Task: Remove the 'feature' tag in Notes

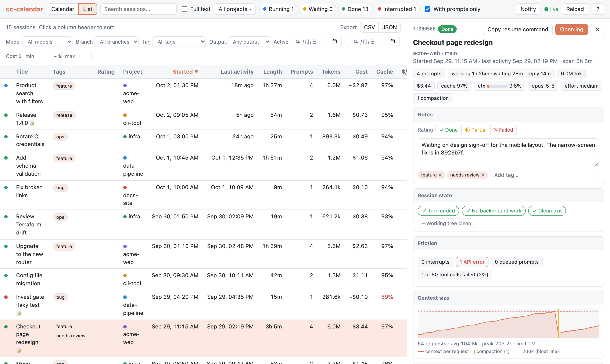Action: 440,175
